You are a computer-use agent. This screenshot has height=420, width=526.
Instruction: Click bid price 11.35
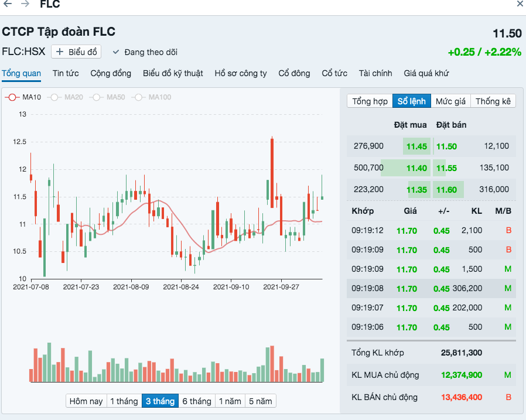416,190
